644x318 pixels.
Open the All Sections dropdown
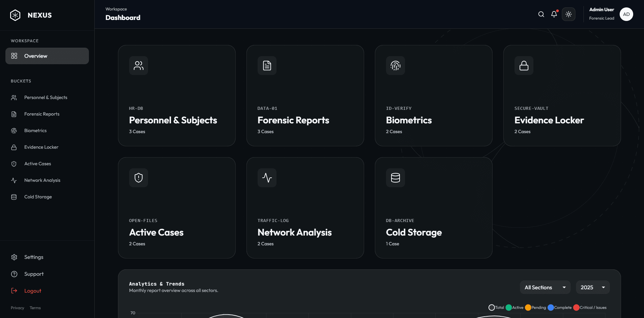tap(545, 287)
